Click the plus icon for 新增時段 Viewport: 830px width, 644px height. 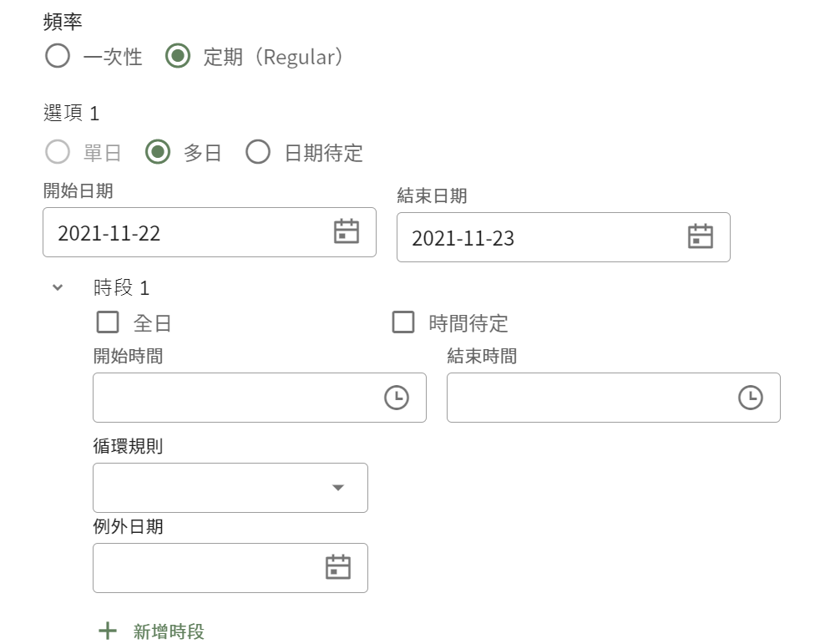tap(108, 631)
